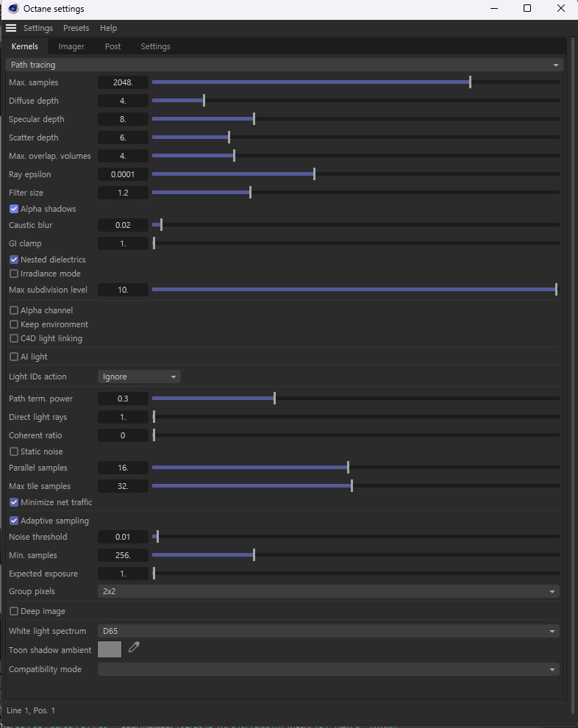
Task: Open the Settings menu
Action: tap(38, 29)
